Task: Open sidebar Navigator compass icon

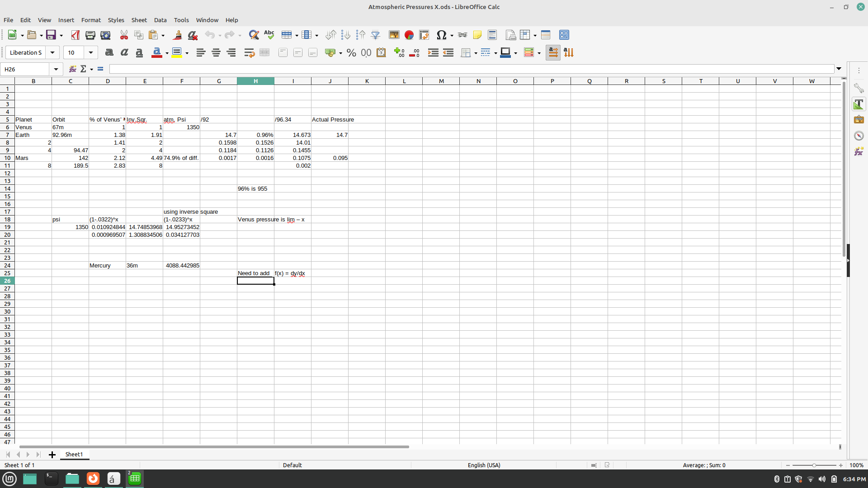Action: 859,136
